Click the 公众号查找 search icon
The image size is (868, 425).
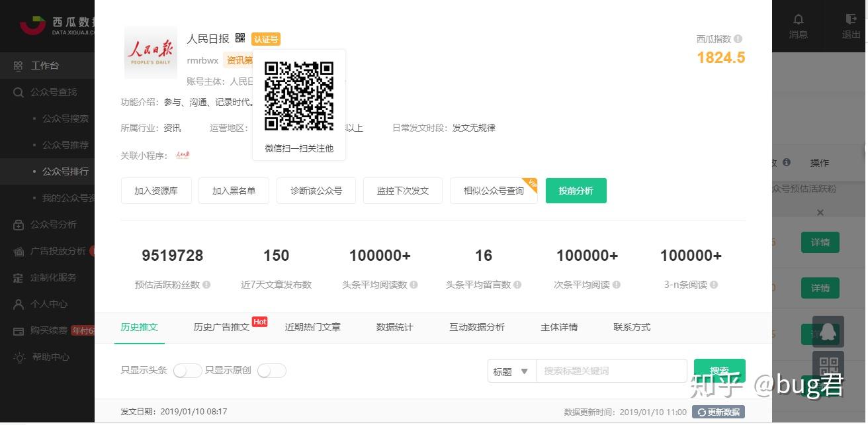click(19, 92)
